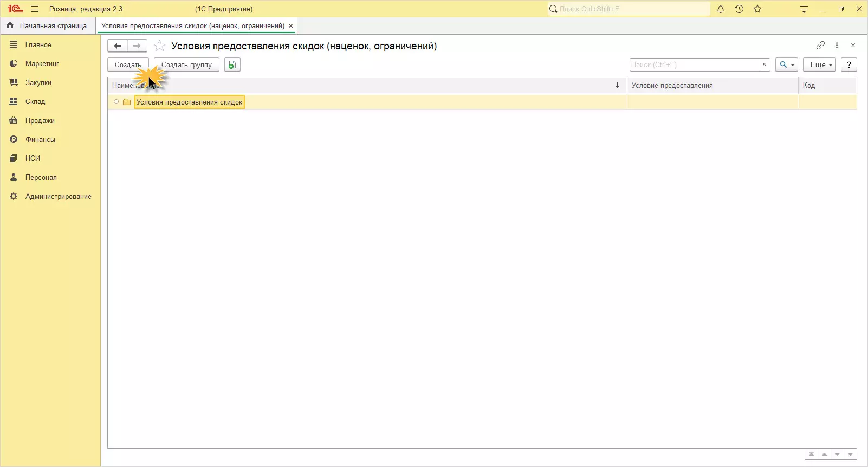Close the form with the X icon
The height and width of the screenshot is (467, 868).
[853, 46]
